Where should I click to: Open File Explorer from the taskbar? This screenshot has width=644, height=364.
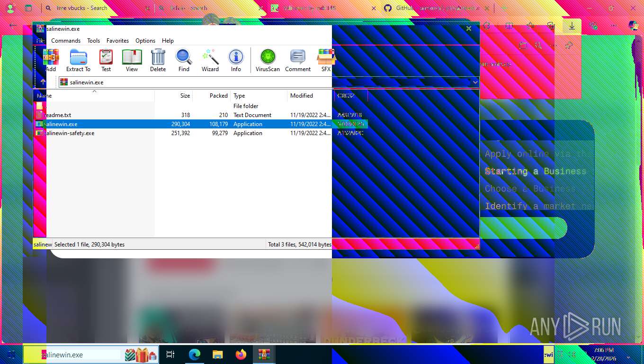point(217,355)
